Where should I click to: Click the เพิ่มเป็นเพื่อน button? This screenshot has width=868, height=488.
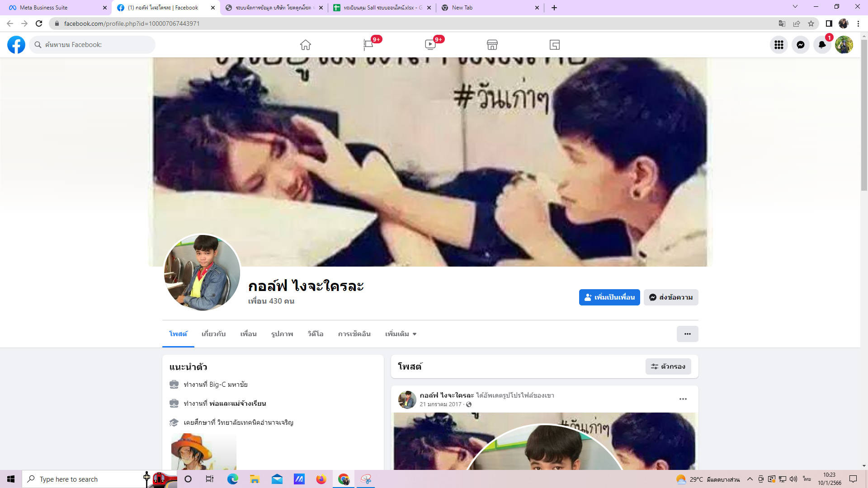click(609, 297)
